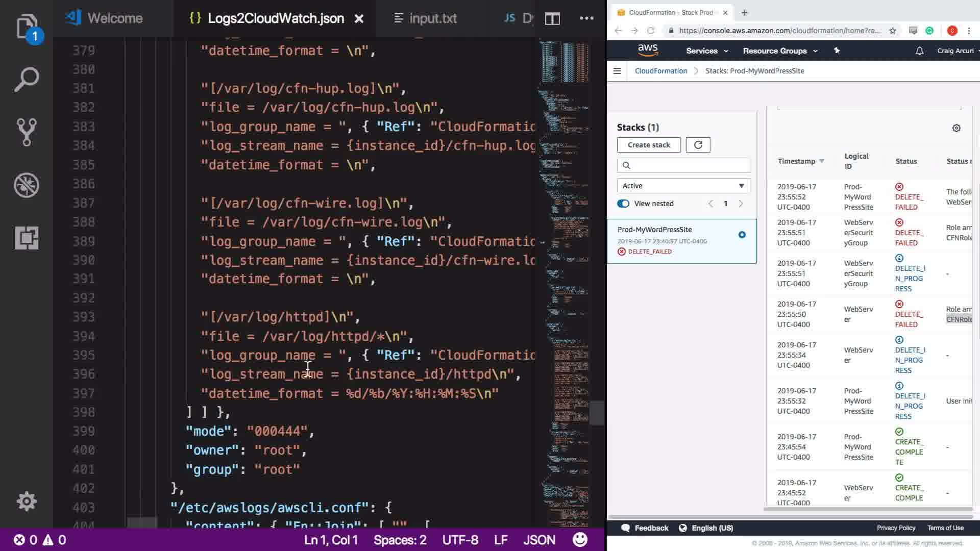Switch to the input.txt tab

[x=426, y=19]
